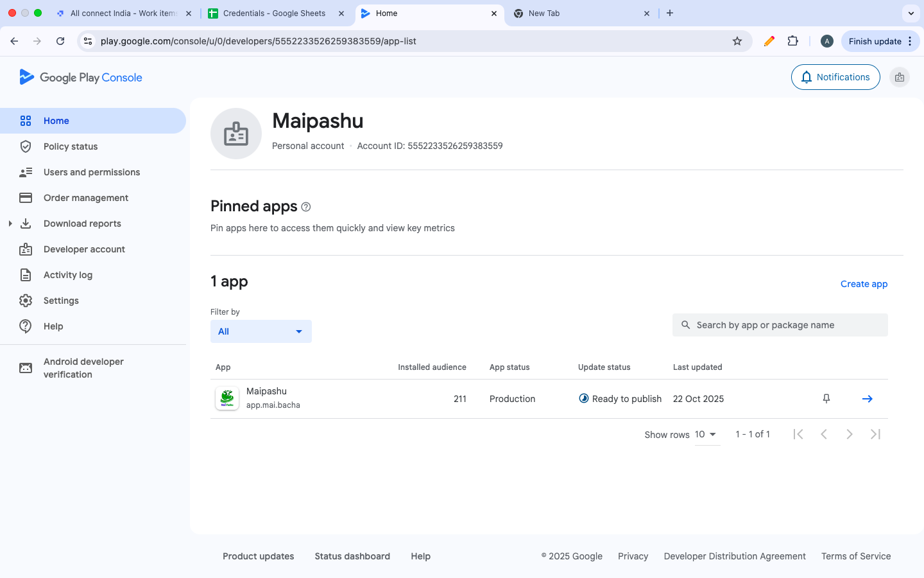Open the Notifications button
924x578 pixels.
click(x=835, y=77)
